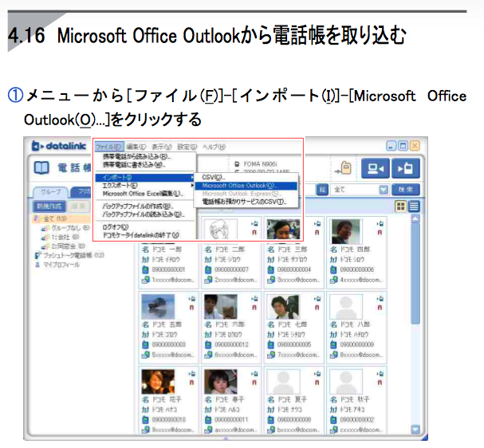The image size is (484, 448).
Task: Click red A icon on ドコモ 七郎 card
Action: point(317,308)
